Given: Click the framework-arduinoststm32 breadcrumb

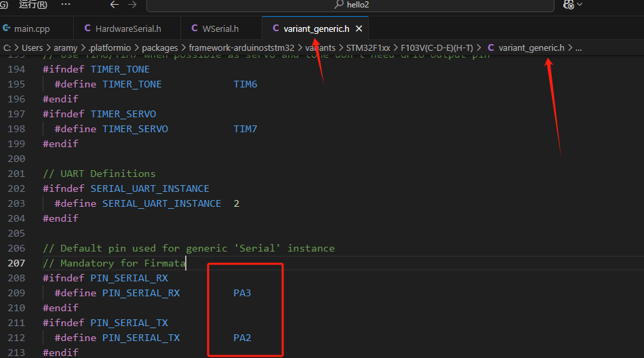Looking at the screenshot, I should 241,47.
